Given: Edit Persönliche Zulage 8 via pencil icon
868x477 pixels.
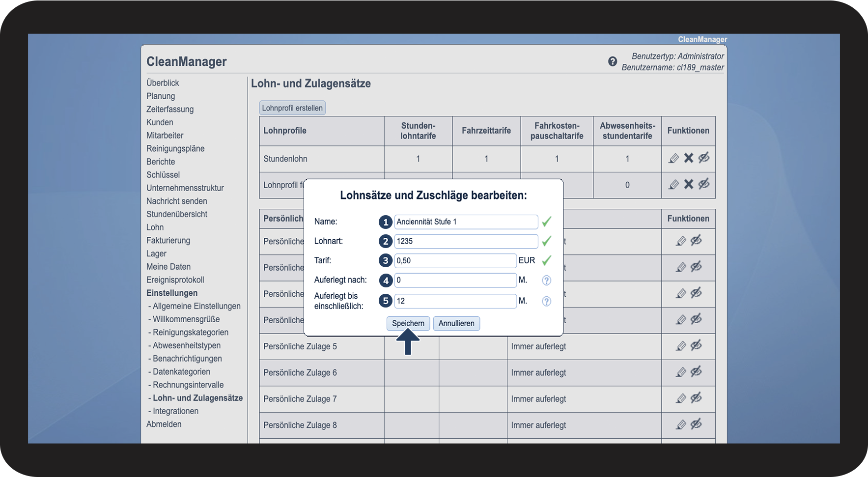Looking at the screenshot, I should [x=681, y=424].
